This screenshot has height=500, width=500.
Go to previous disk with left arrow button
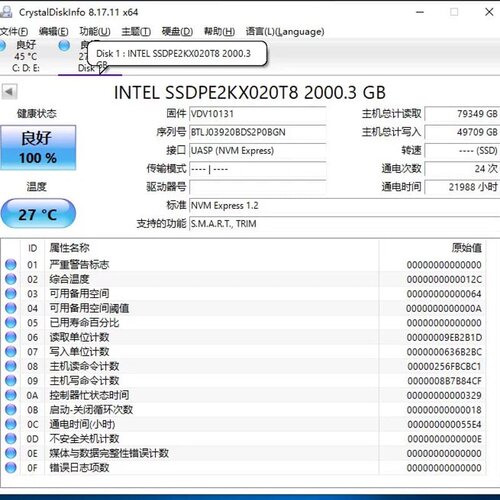[x=9, y=91]
